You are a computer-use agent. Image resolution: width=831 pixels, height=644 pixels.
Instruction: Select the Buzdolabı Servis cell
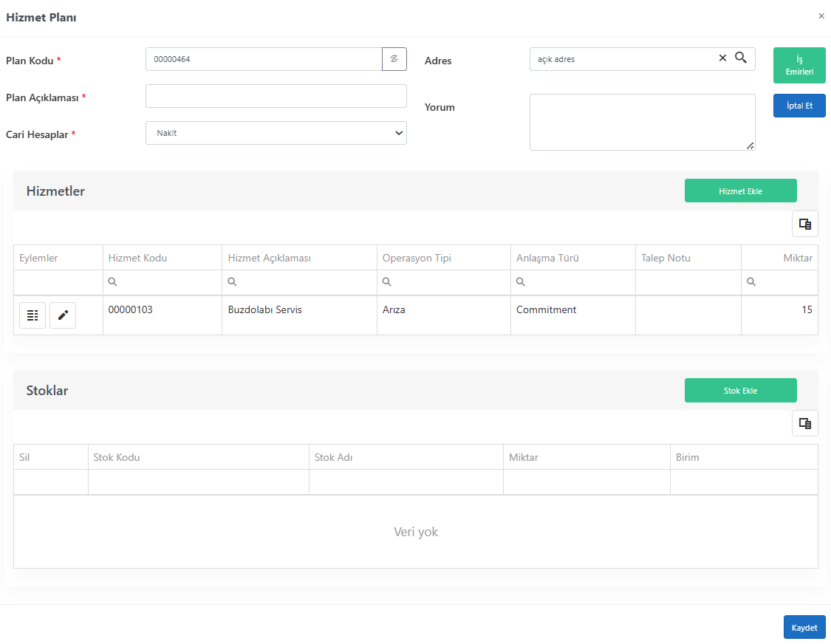pyautogui.click(x=299, y=315)
